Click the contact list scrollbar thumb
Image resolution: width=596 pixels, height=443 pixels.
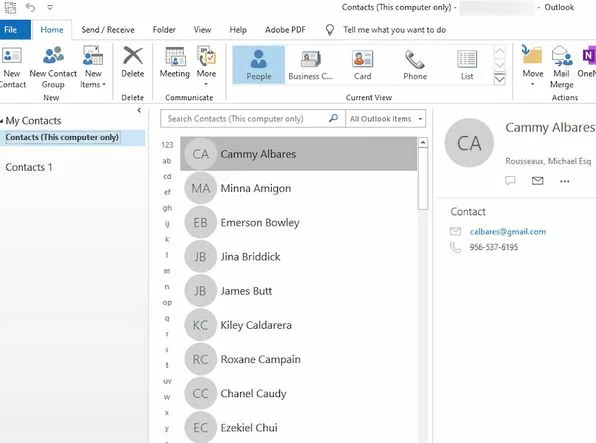(423, 179)
